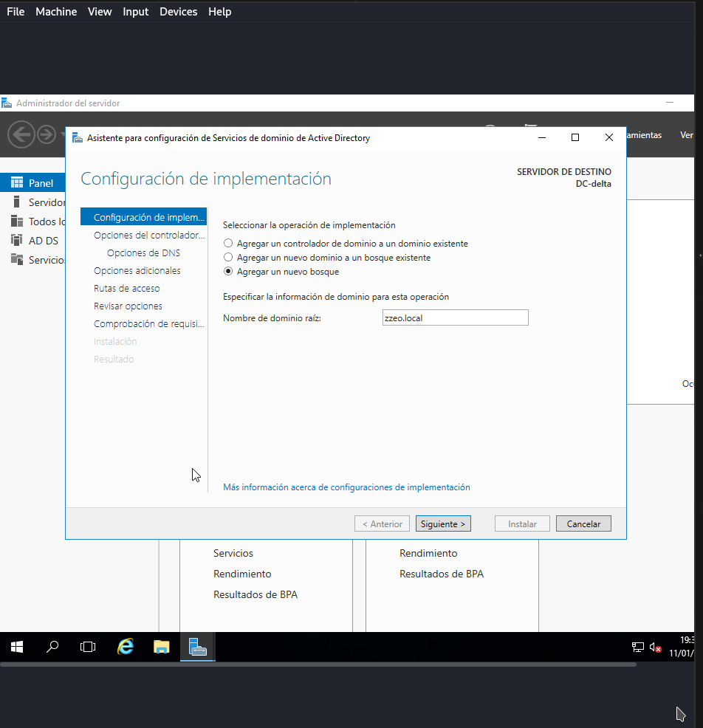Open File Explorer from taskbar
This screenshot has height=728, width=703.
pos(161,647)
